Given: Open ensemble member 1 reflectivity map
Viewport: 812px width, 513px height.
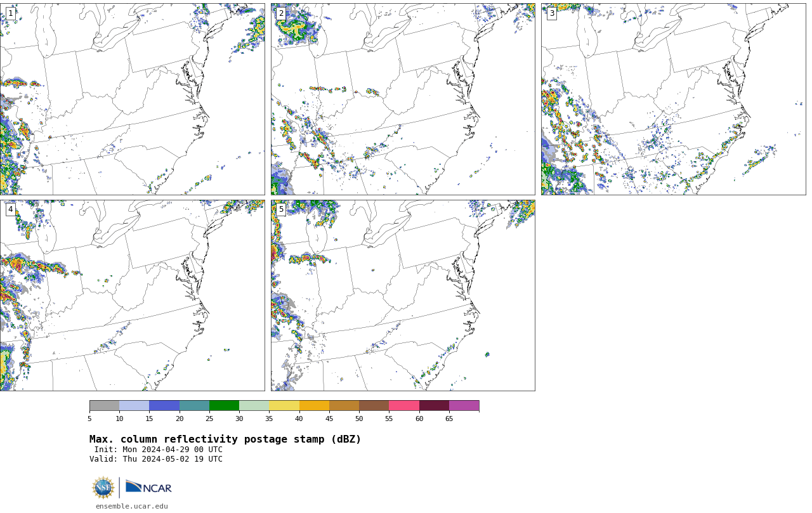Looking at the screenshot, I should click(x=132, y=99).
